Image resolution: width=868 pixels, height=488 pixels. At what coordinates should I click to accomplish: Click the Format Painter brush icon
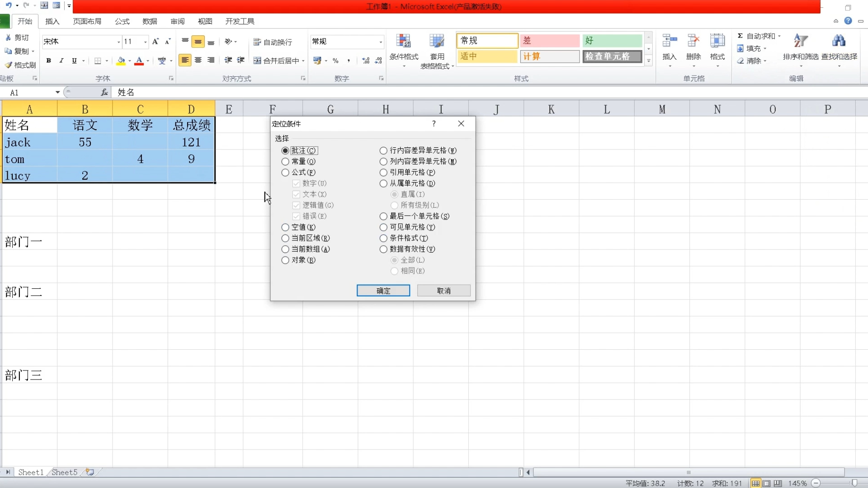(x=8, y=65)
